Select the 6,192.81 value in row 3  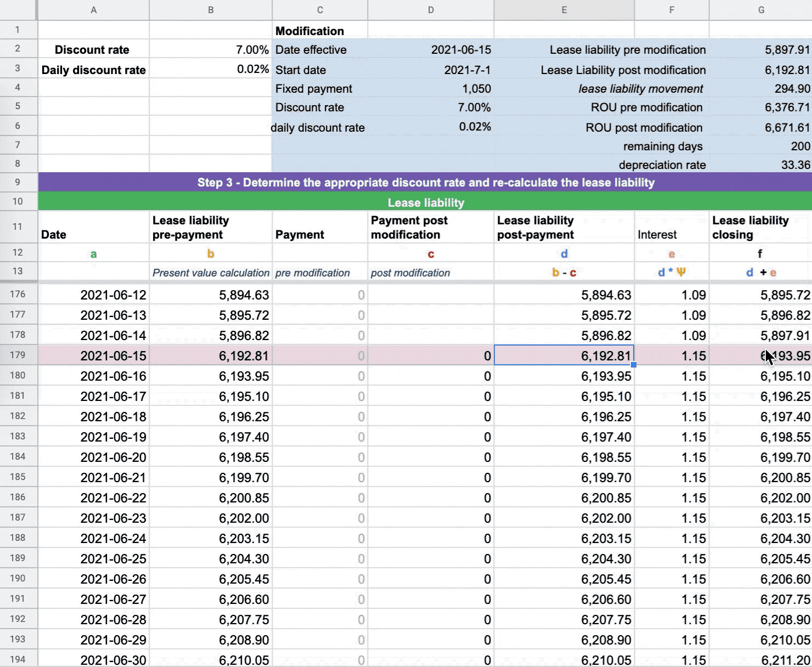(x=760, y=70)
